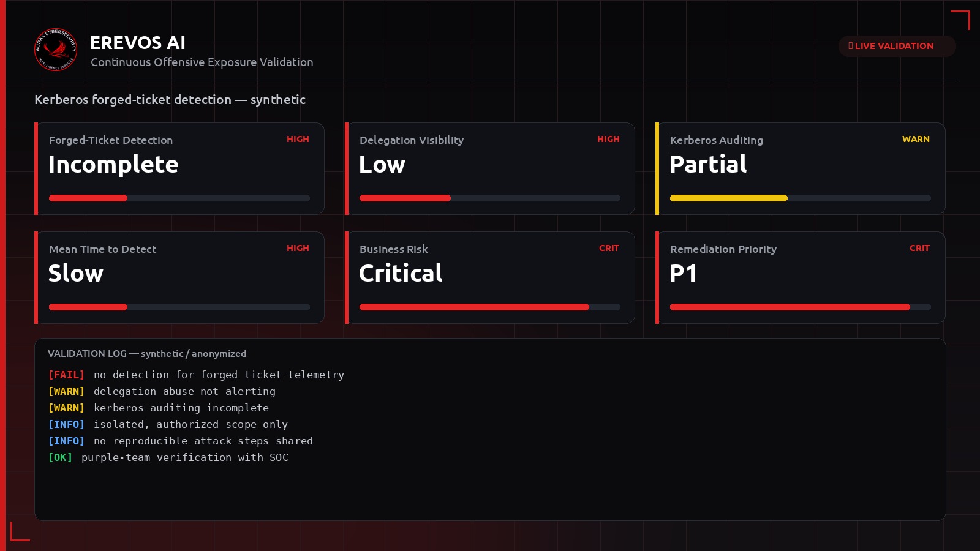The width and height of the screenshot is (980, 551).
Task: Click the Incomplete status value
Action: pos(113,164)
